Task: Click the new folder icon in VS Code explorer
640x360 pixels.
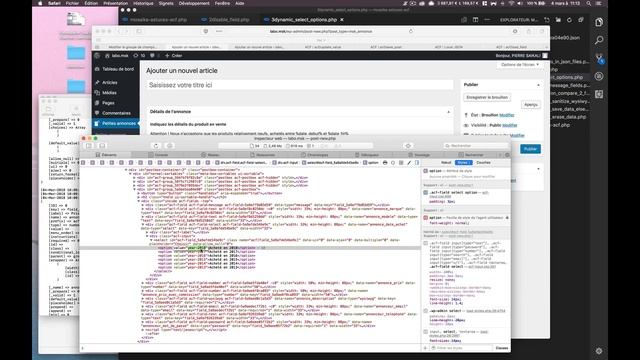Action: click(x=558, y=20)
